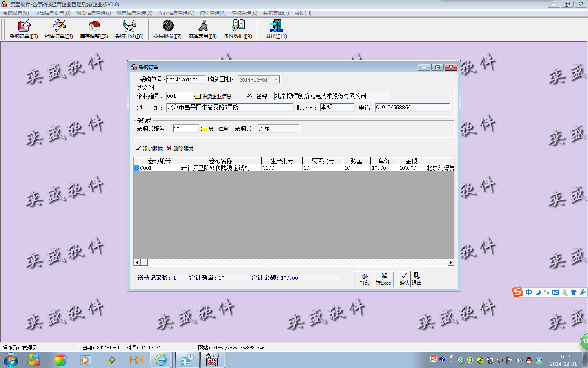Open 供货企业信息 folder lookup

click(213, 96)
